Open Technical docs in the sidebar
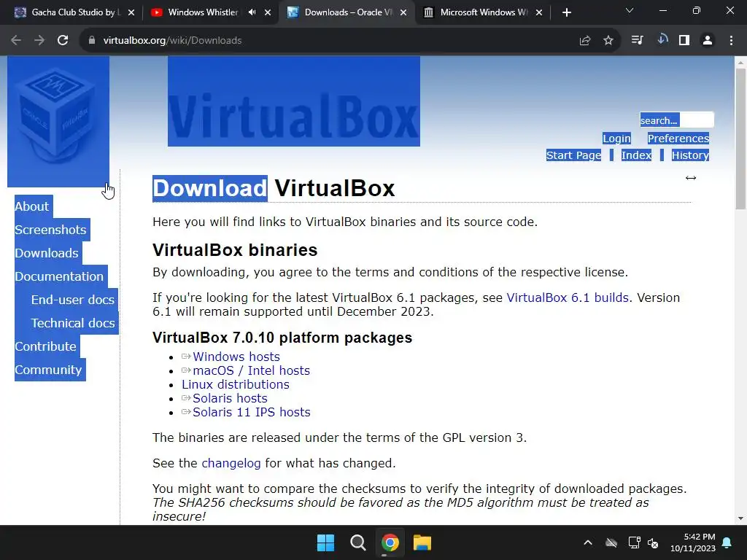 pyautogui.click(x=73, y=323)
